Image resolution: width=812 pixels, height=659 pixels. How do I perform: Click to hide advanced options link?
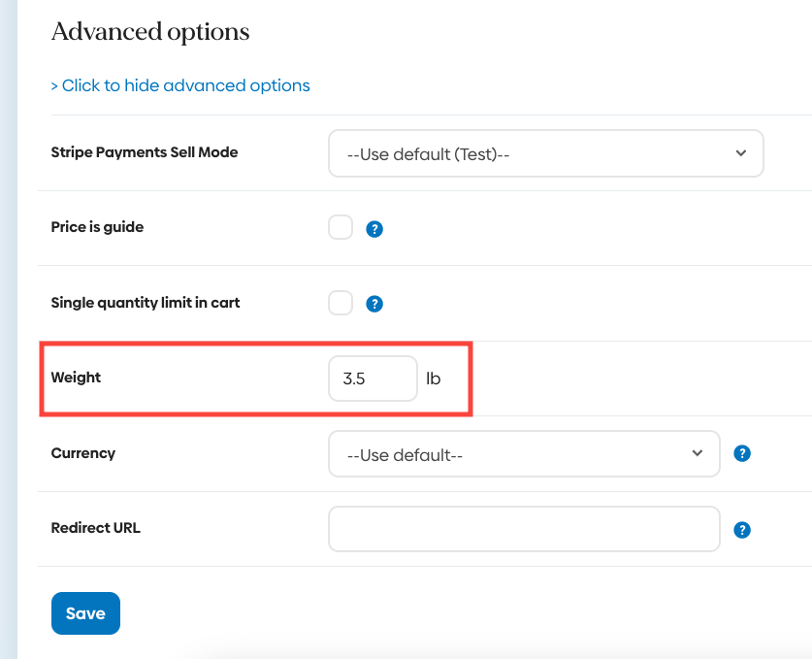click(180, 85)
